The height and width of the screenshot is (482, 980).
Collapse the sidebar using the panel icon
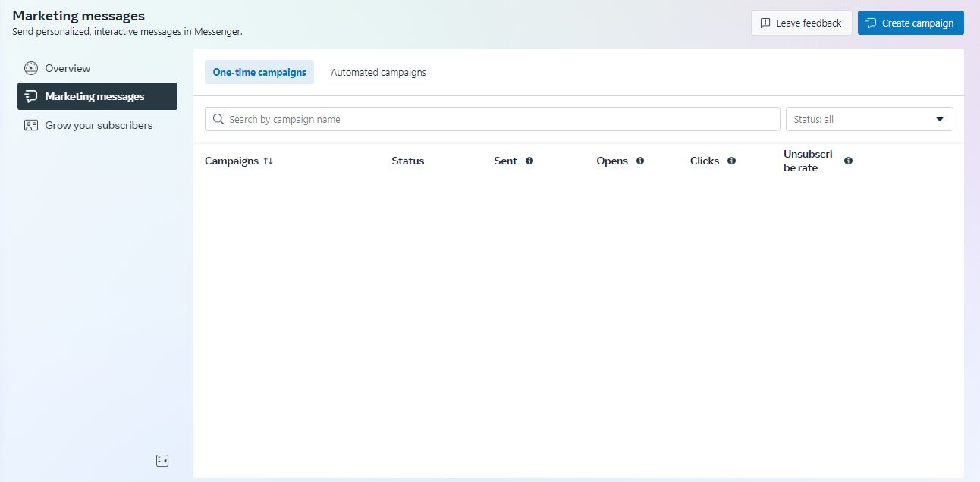coord(162,461)
